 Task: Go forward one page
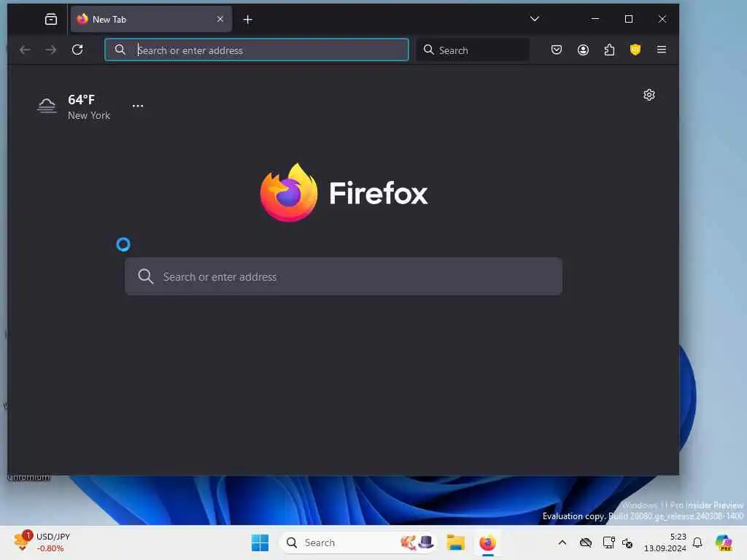tap(51, 50)
